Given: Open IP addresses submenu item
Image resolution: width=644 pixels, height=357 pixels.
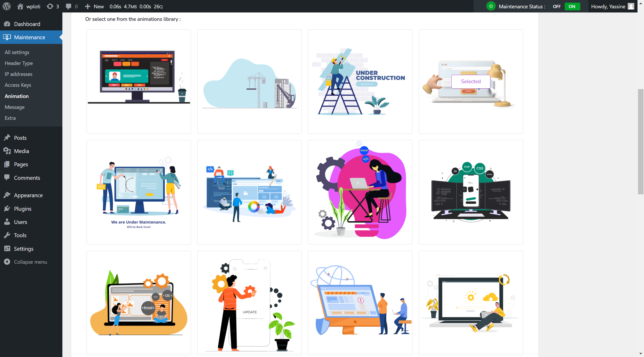Looking at the screenshot, I should click(x=18, y=74).
